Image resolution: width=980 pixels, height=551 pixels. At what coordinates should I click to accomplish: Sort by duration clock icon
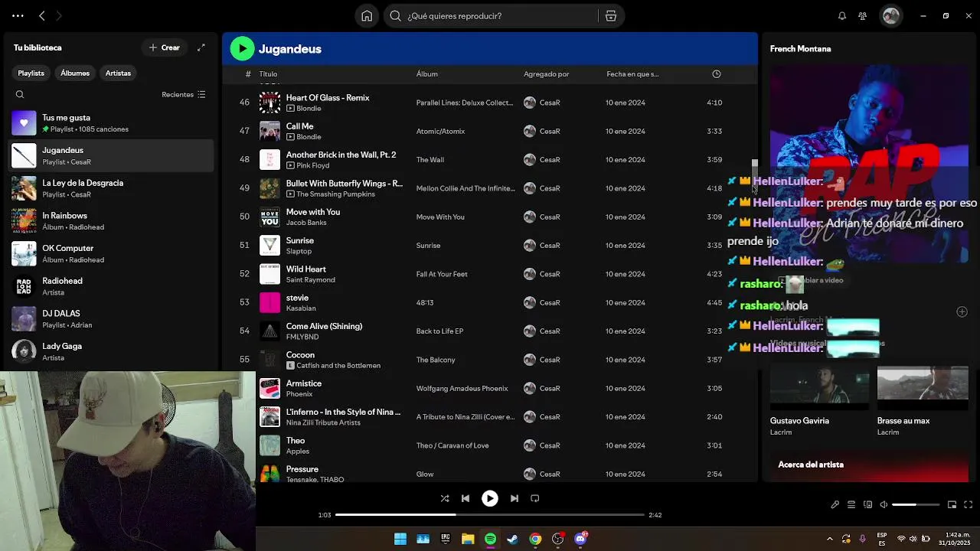pos(717,74)
